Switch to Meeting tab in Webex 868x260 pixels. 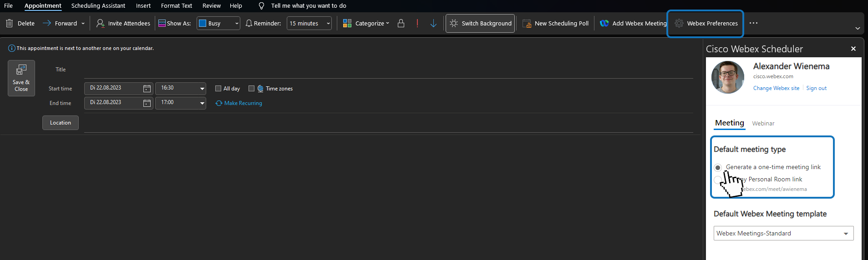(x=730, y=123)
